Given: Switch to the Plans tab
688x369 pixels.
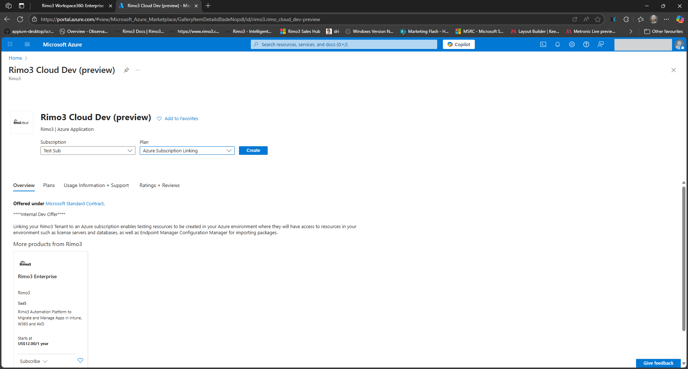Looking at the screenshot, I should [49, 185].
